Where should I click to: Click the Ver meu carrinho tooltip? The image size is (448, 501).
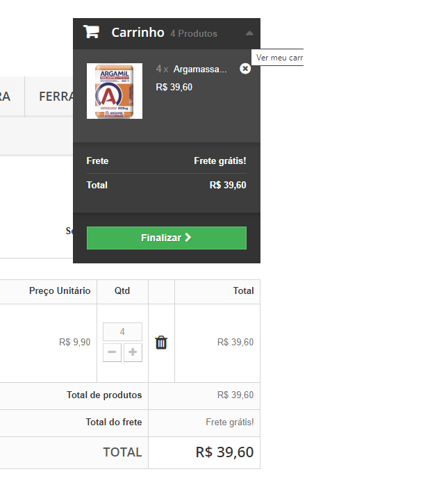tap(278, 58)
